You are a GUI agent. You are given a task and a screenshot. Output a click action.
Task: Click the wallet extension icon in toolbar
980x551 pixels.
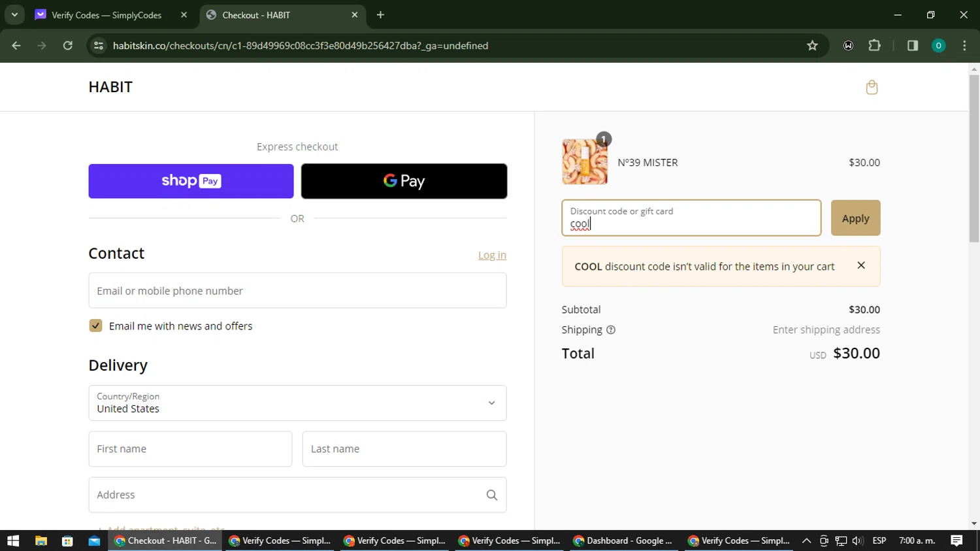coord(848,46)
